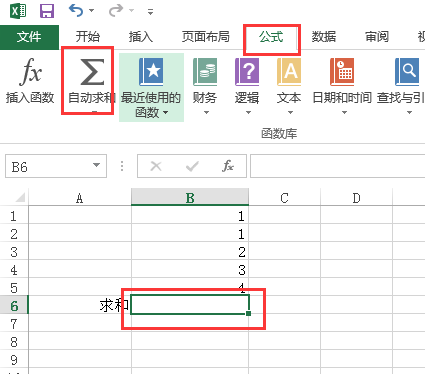Save the workbook with the floppy icon

click(x=47, y=11)
